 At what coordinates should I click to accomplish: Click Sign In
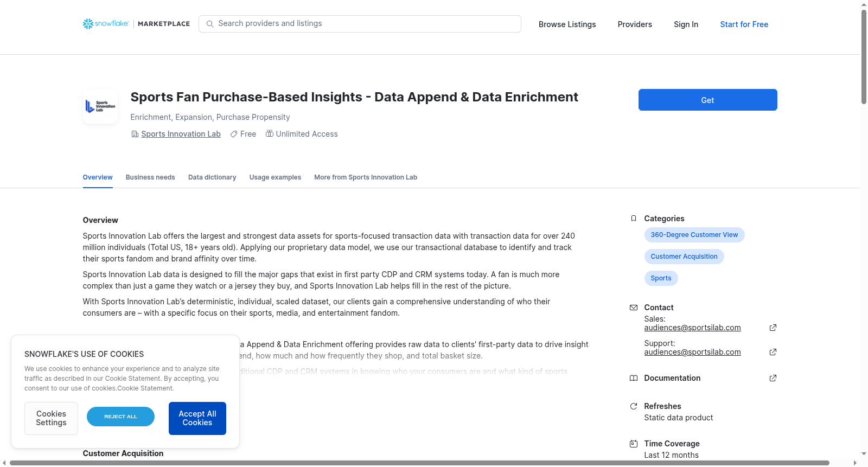click(686, 24)
